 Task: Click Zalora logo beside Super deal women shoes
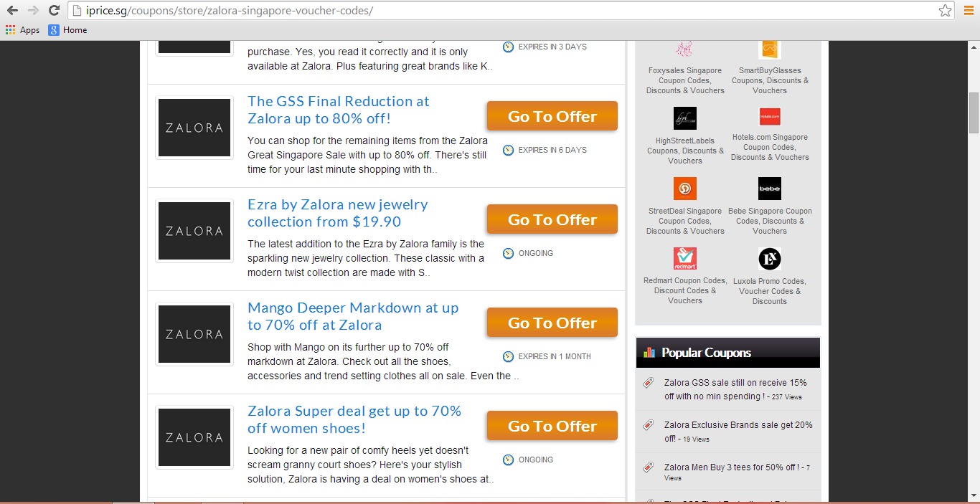tap(194, 437)
